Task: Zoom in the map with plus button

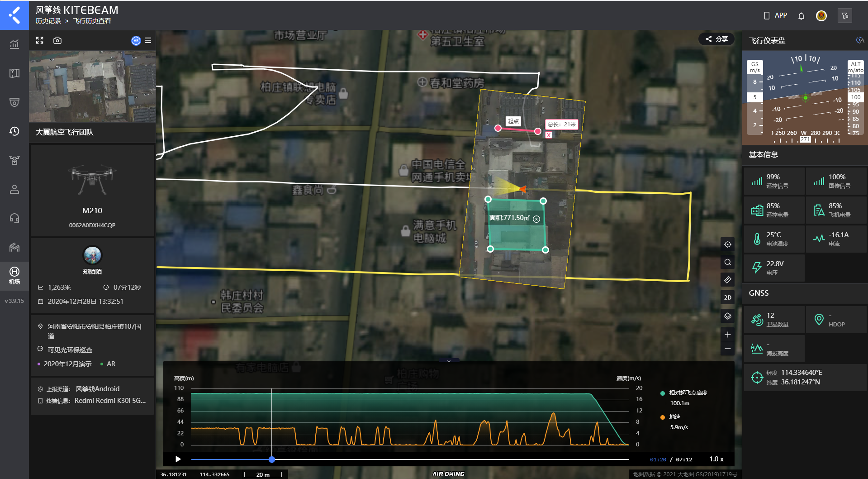Action: pos(727,335)
